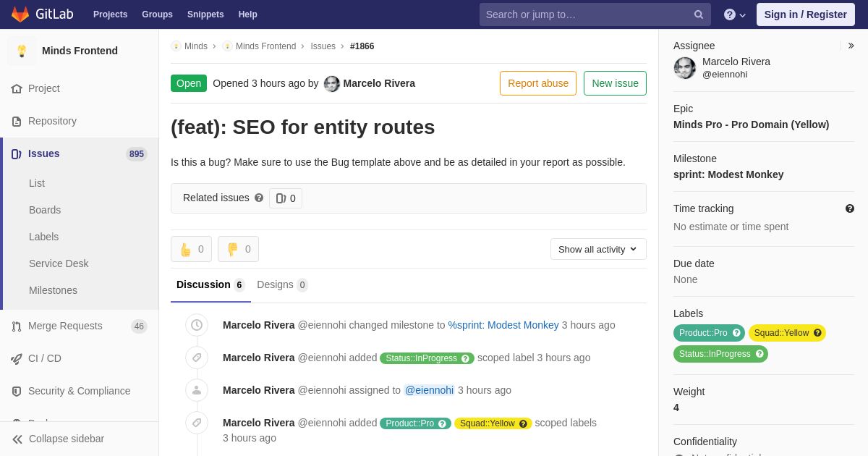Click the sprint: Modest Monkey milestone in sidebar
868x456 pixels.
click(x=728, y=174)
